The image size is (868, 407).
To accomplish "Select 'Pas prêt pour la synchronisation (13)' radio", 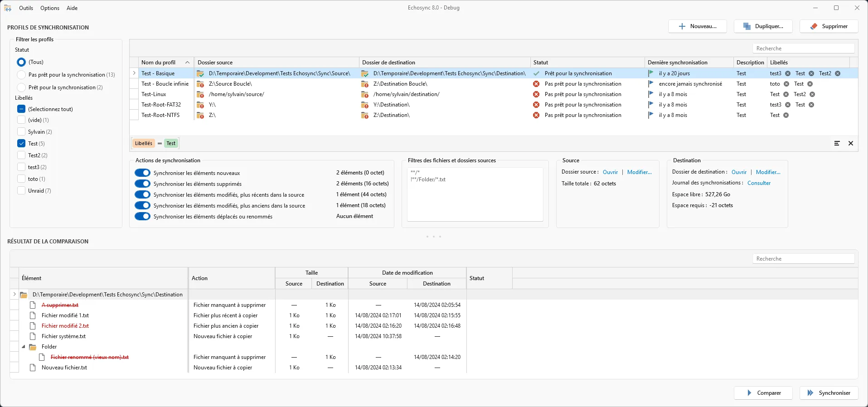I will pos(21,75).
